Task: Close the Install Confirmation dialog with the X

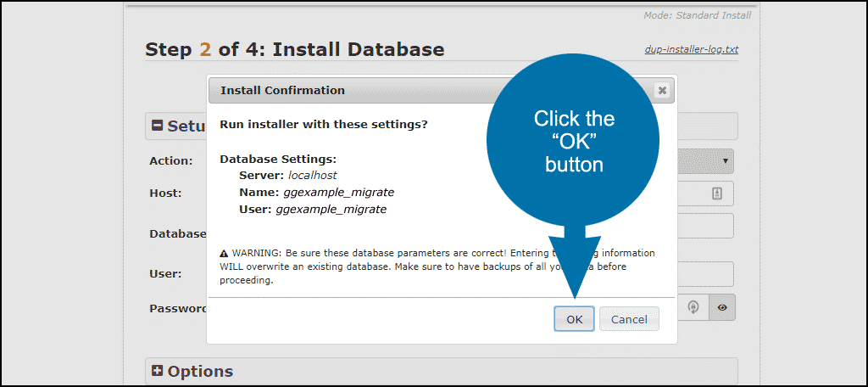Action: tap(661, 90)
